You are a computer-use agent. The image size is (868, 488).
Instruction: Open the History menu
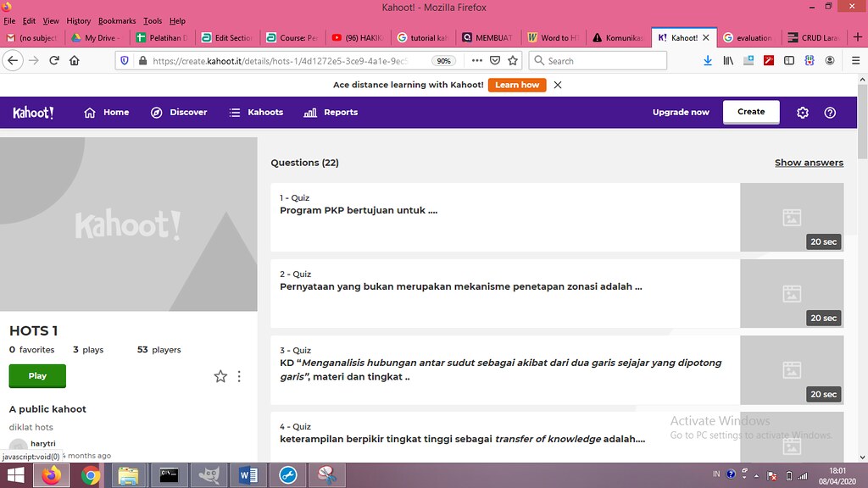[x=79, y=21]
